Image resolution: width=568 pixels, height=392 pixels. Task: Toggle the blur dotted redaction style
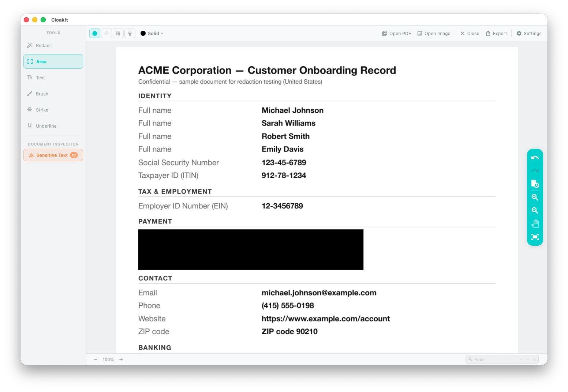coord(106,33)
